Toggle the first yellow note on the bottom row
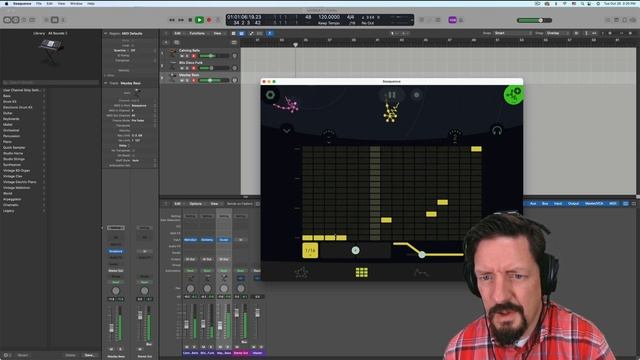The height and width of the screenshot is (360, 640). point(307,238)
